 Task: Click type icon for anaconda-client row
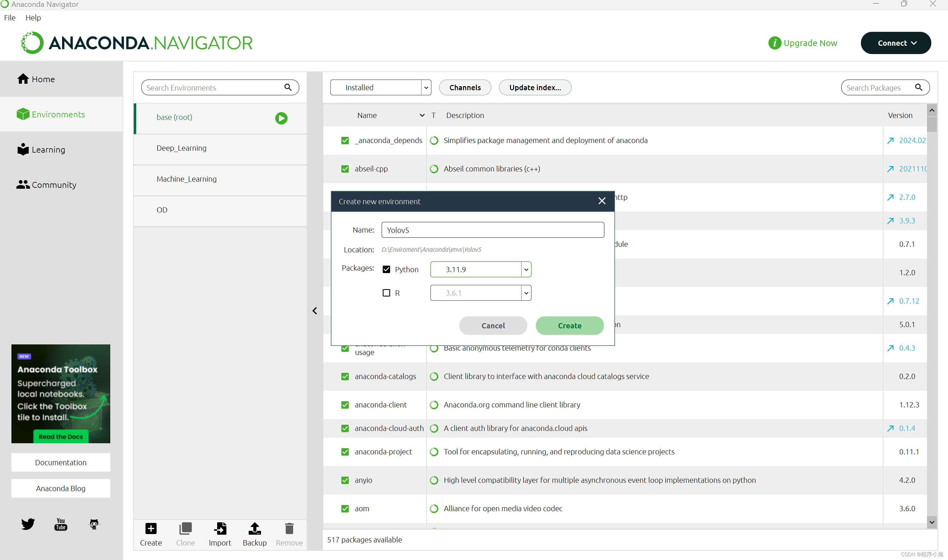click(434, 405)
